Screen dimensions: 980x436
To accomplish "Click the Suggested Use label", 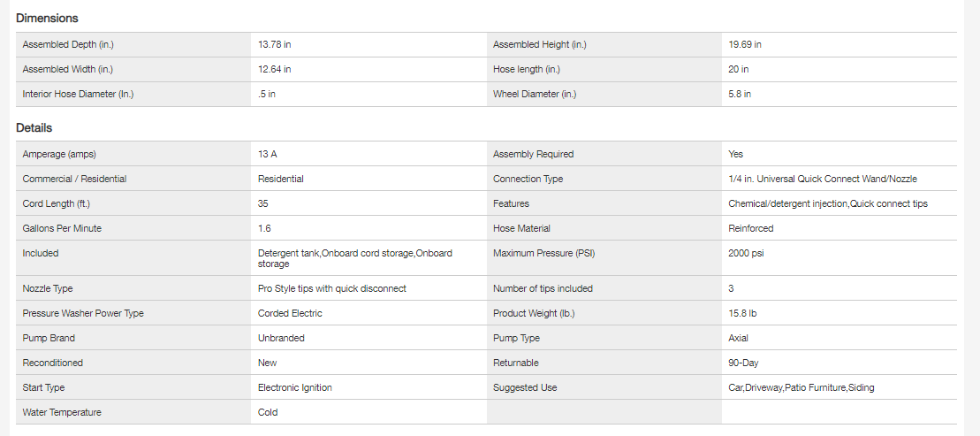I will tap(525, 387).
